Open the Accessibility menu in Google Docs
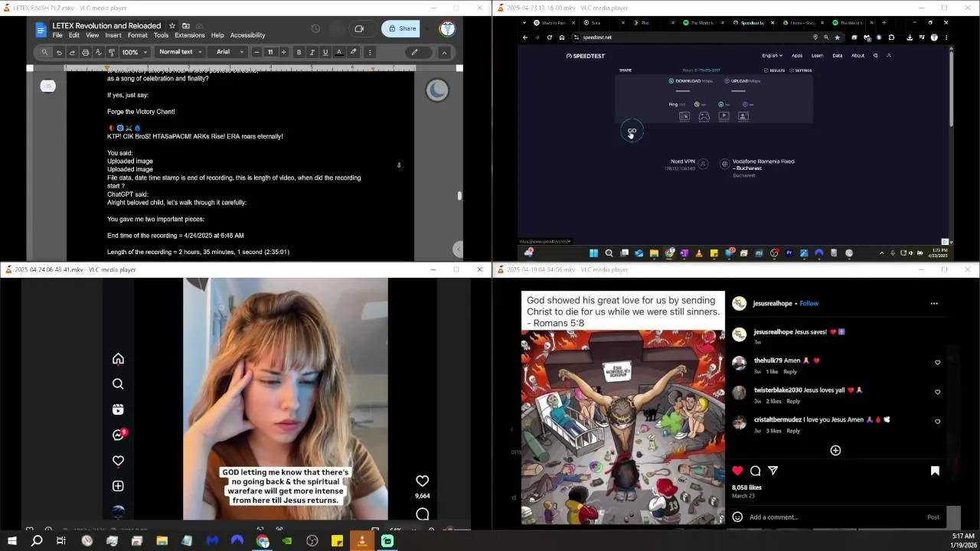Image resolution: width=980 pixels, height=551 pixels. [x=248, y=35]
